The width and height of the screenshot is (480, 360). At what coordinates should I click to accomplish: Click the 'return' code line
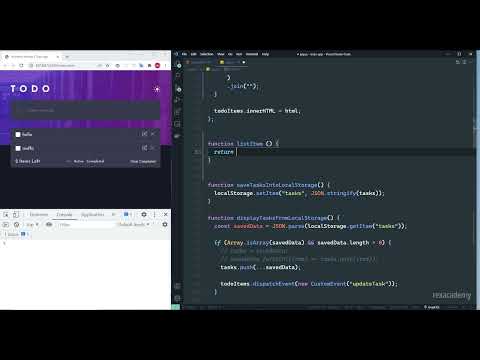click(x=224, y=152)
